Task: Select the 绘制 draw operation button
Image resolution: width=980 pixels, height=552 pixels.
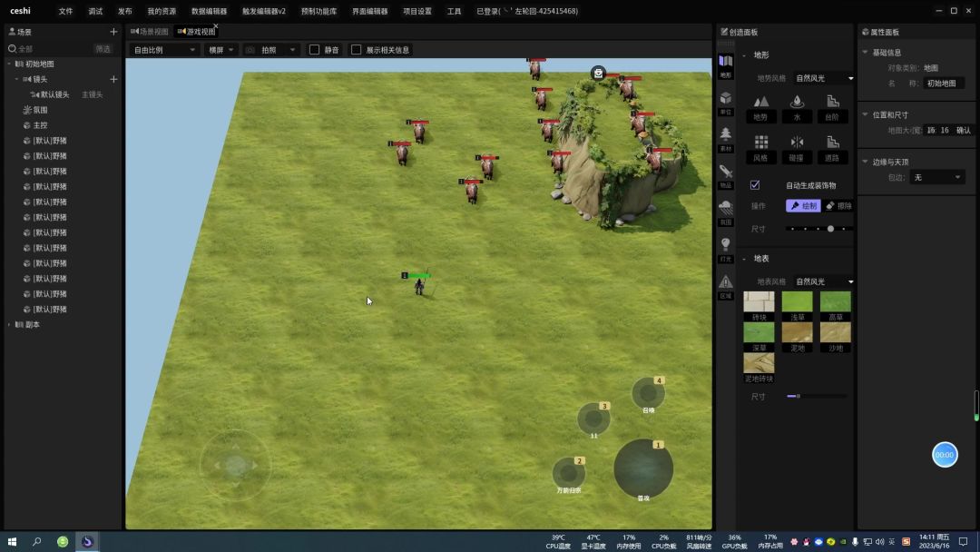Action: [x=803, y=206]
